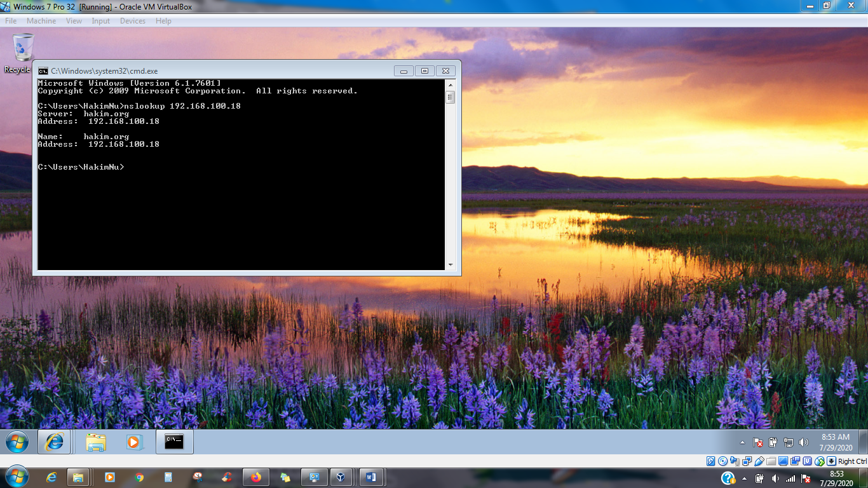The image size is (868, 488).
Task: Switch to Microsoft Word on host taskbar
Action: coord(372,477)
